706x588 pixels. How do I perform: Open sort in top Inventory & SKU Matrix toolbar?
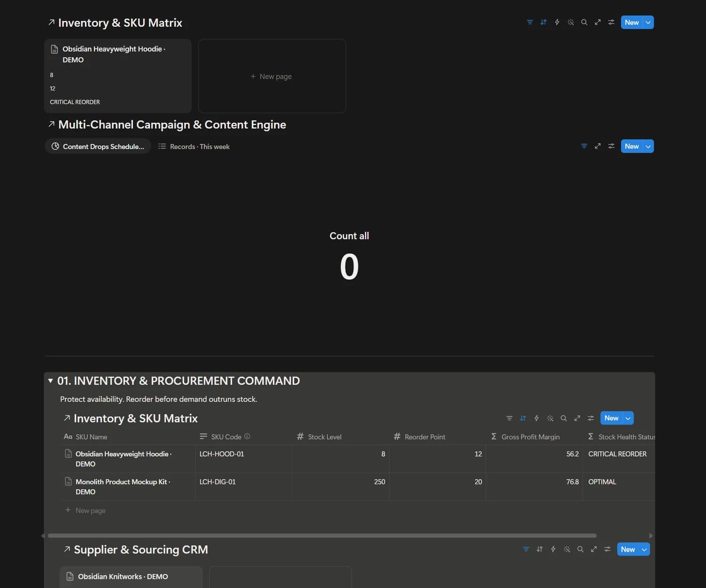pos(544,22)
